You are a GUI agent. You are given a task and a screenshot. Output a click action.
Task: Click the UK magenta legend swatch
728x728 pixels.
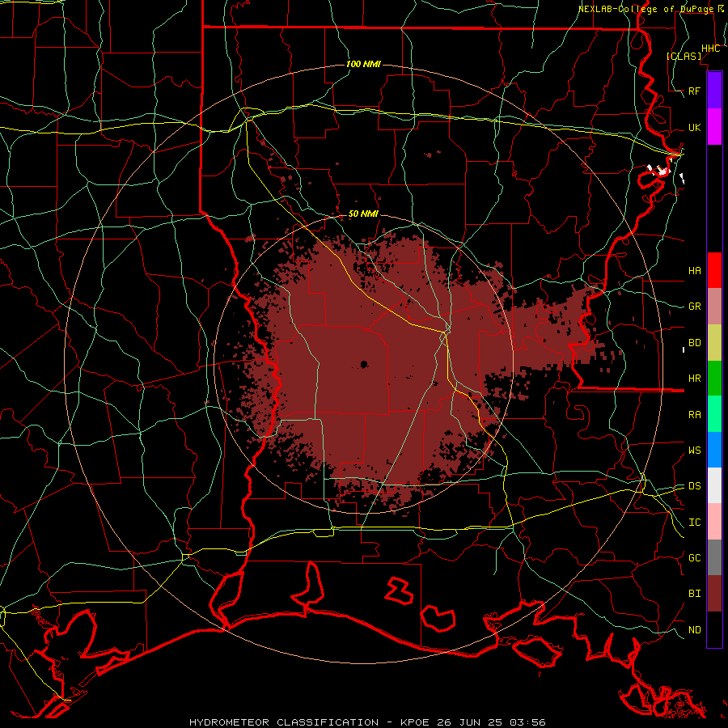pyautogui.click(x=714, y=127)
